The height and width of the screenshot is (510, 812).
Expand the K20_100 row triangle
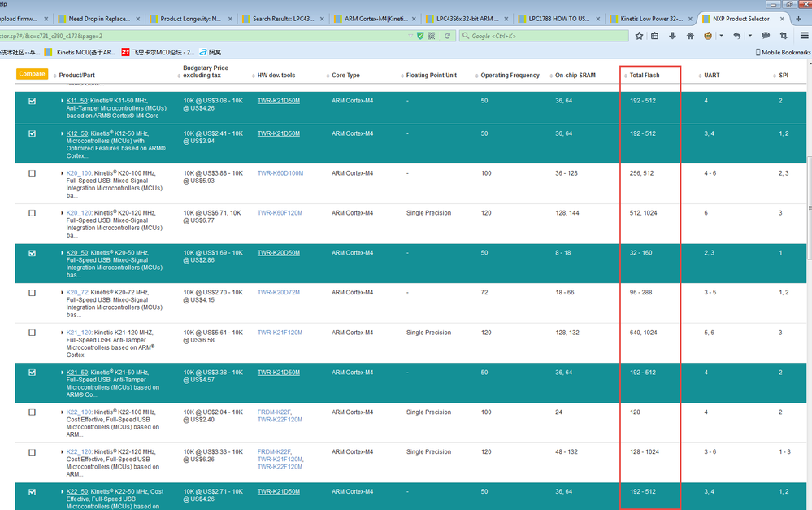(63, 173)
